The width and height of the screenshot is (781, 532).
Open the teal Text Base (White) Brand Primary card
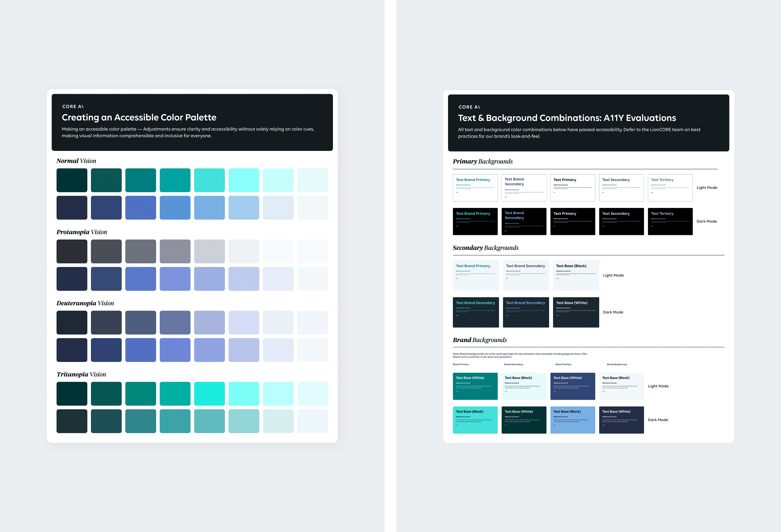475,387
